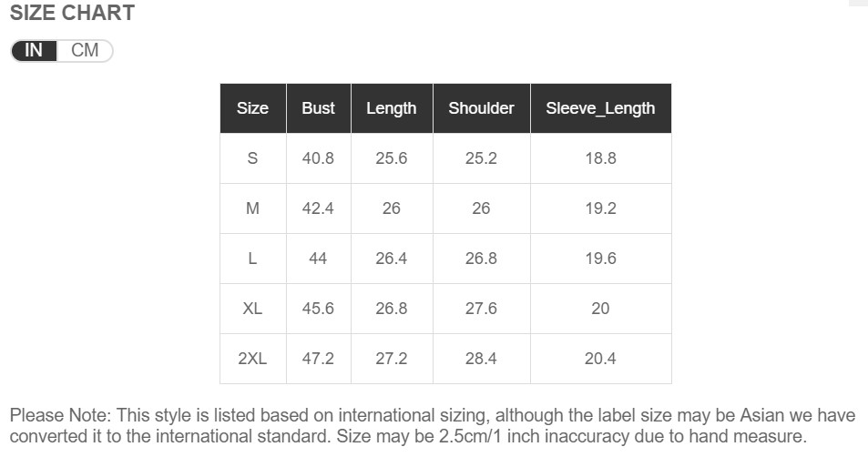868x457 pixels.
Task: Click the 27.6 shoulder value for XL
Action: pyautogui.click(x=481, y=309)
